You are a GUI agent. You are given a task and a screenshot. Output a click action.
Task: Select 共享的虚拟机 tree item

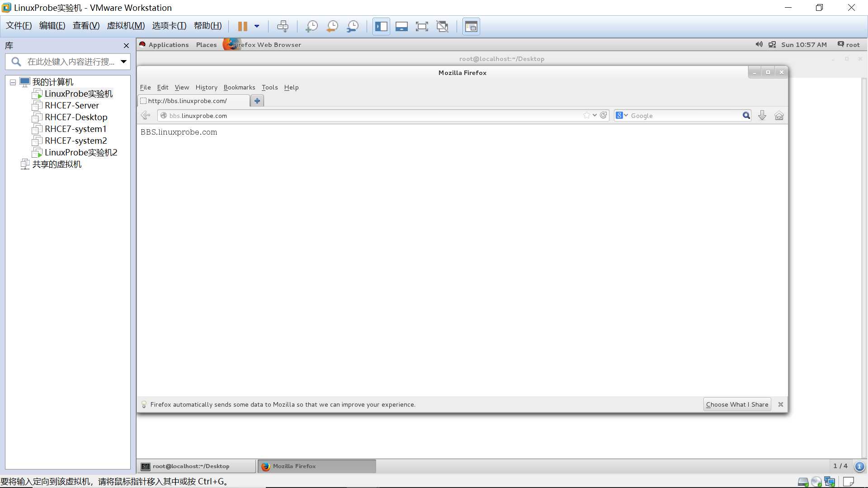(57, 164)
